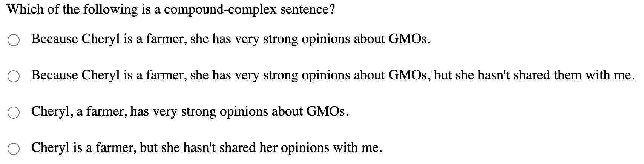This screenshot has width=644, height=164.
Task: Click answer text 'Cheryl is a farmer, but she'
Action: tap(207, 148)
